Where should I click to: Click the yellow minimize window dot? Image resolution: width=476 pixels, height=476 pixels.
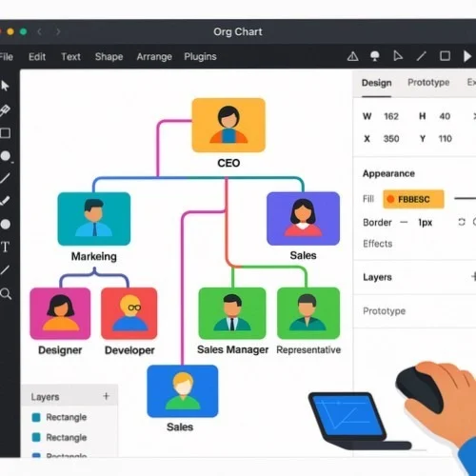coord(10,31)
